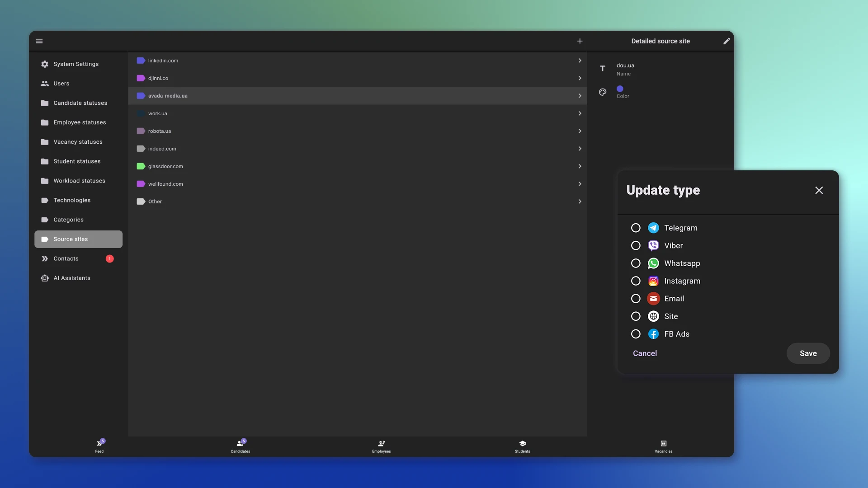The height and width of the screenshot is (488, 868).
Task: Click the Instagram logo icon
Action: [x=653, y=281]
